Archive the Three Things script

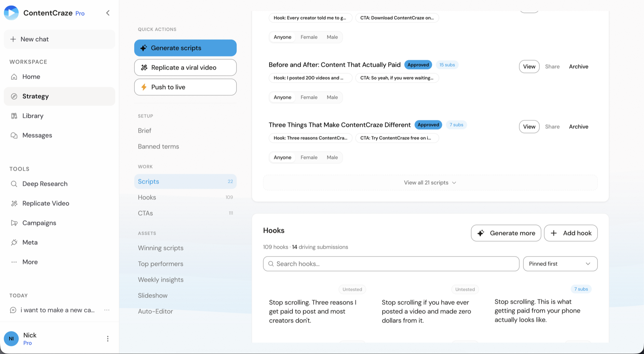[578, 127]
